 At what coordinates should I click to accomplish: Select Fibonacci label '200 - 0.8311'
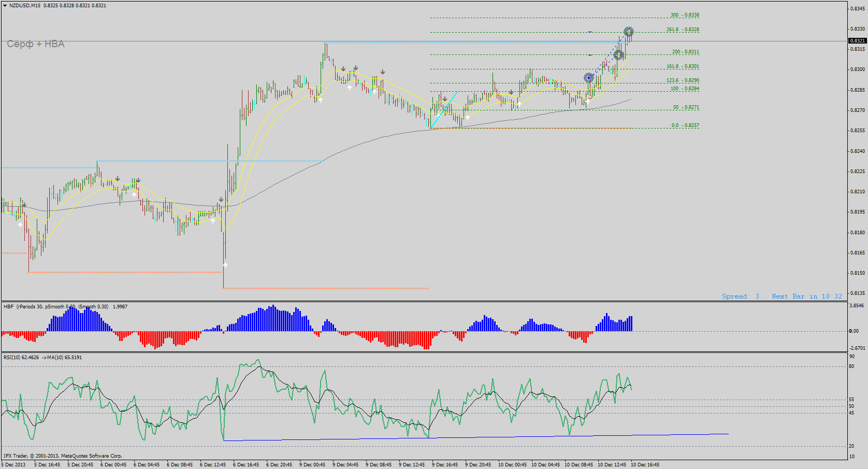pos(686,52)
